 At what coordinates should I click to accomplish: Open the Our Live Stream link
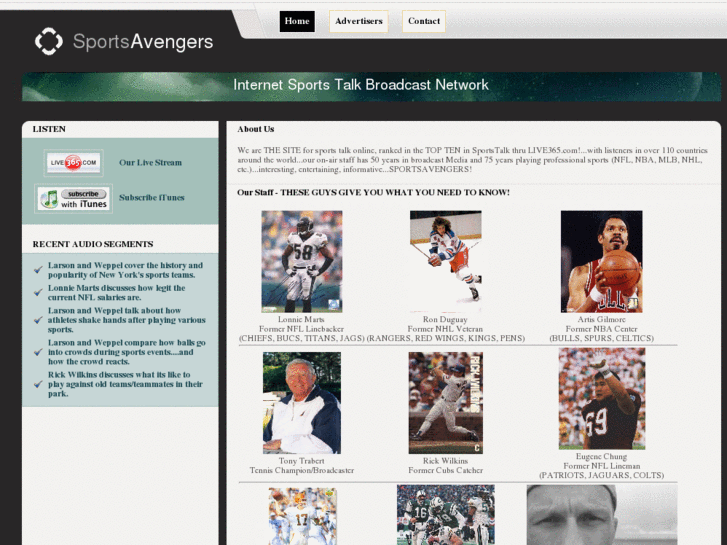point(150,163)
